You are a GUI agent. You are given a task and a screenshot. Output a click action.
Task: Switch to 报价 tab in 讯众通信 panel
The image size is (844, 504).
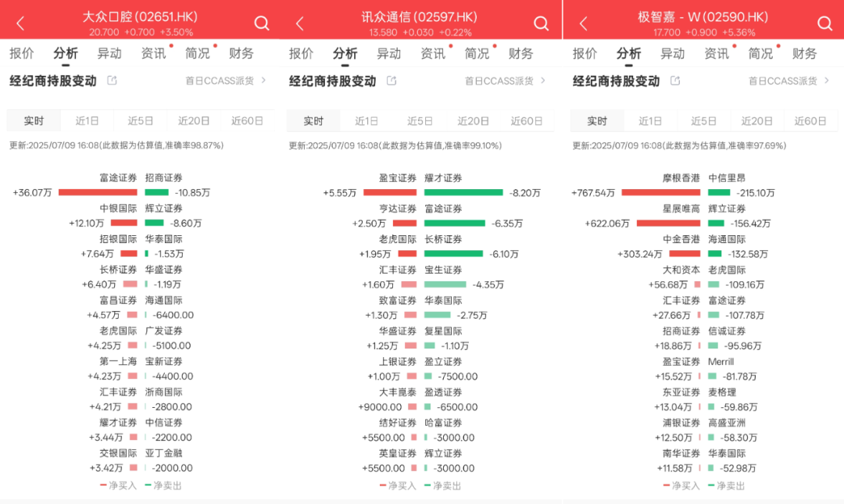pos(302,53)
